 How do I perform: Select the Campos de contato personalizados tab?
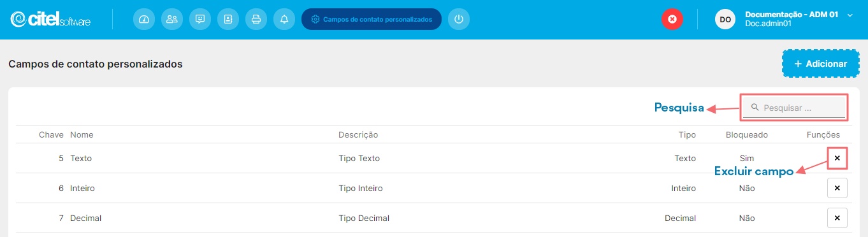[372, 19]
